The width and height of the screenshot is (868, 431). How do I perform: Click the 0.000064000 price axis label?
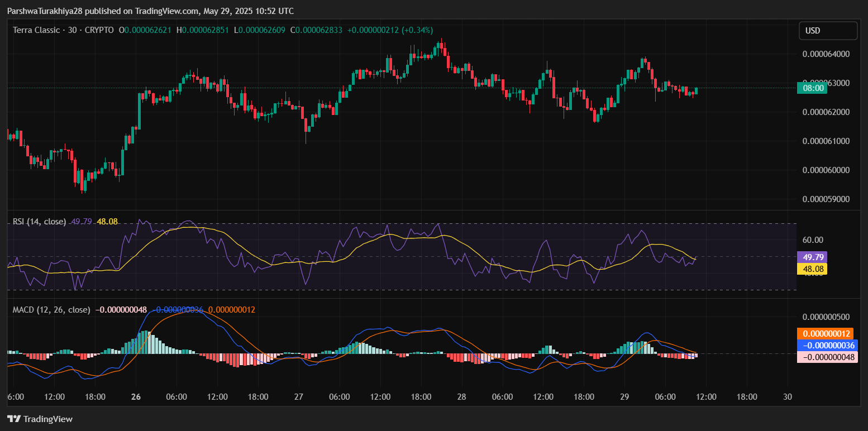click(826, 54)
